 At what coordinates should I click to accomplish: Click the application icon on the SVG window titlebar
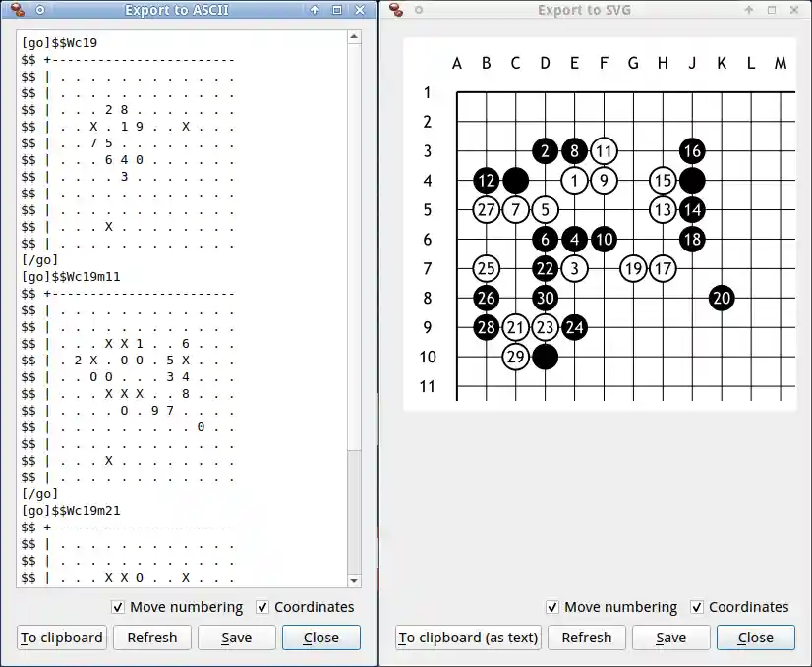pos(396,9)
